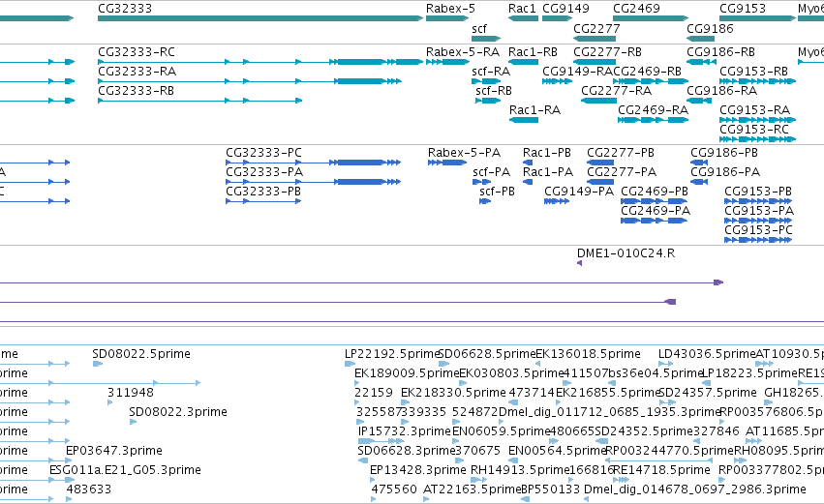Select the scf-RA transcript label
824x504 pixels.
tap(491, 72)
